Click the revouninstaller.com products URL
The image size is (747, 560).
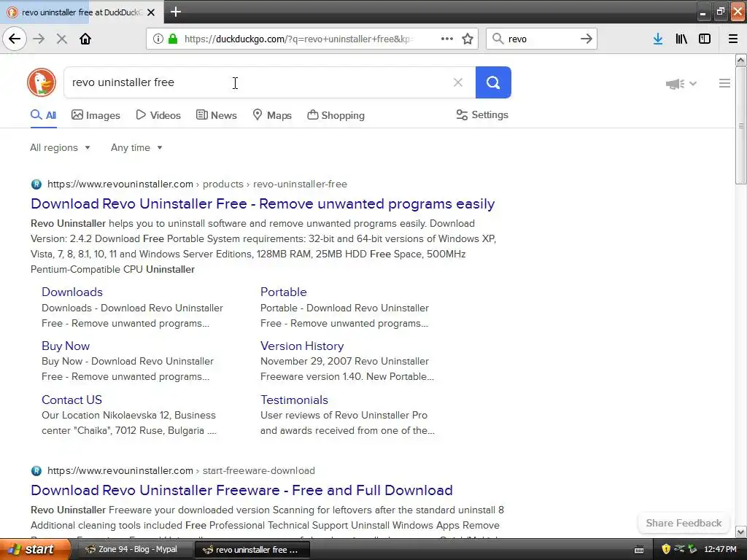coord(197,184)
